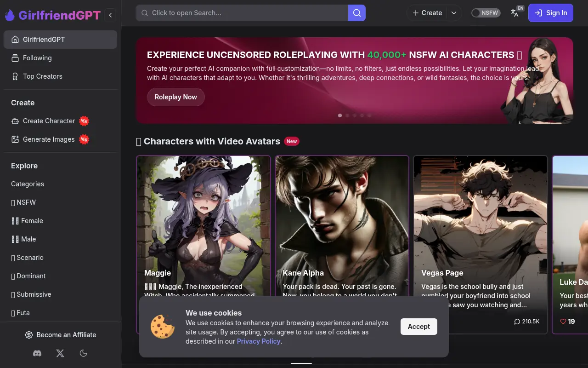Open the Create button dropdown arrow

[x=454, y=13]
